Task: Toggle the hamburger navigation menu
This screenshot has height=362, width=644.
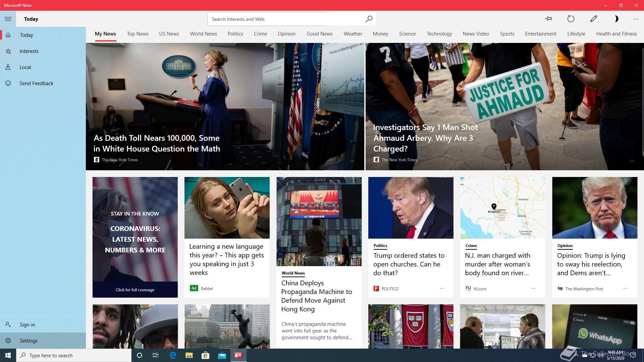Action: click(8, 19)
